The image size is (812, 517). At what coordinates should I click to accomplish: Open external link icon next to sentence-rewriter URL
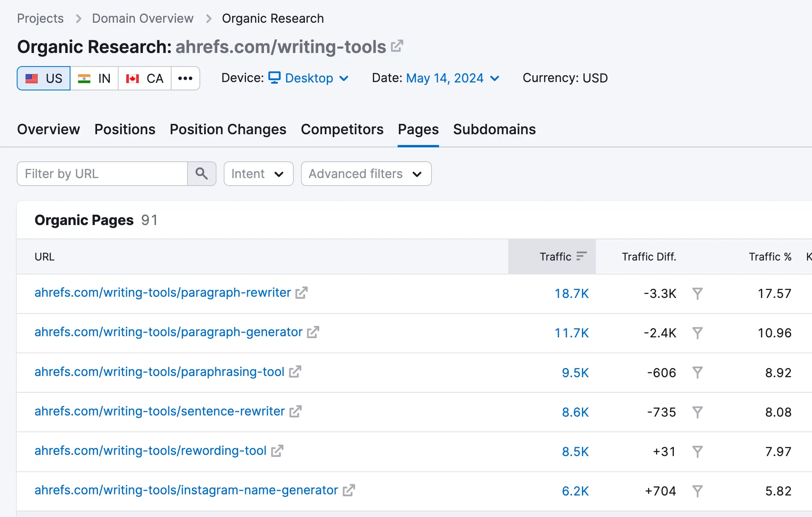(295, 411)
